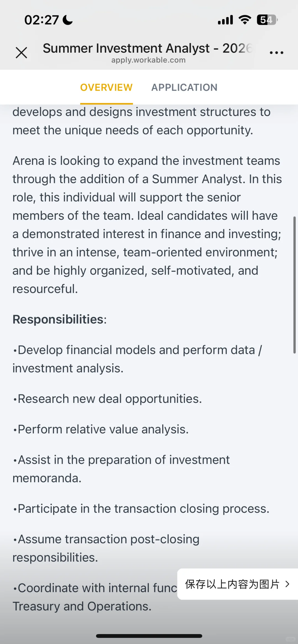The image size is (298, 644).
Task: Tap the moon Do Not Disturb icon
Action: [x=68, y=20]
